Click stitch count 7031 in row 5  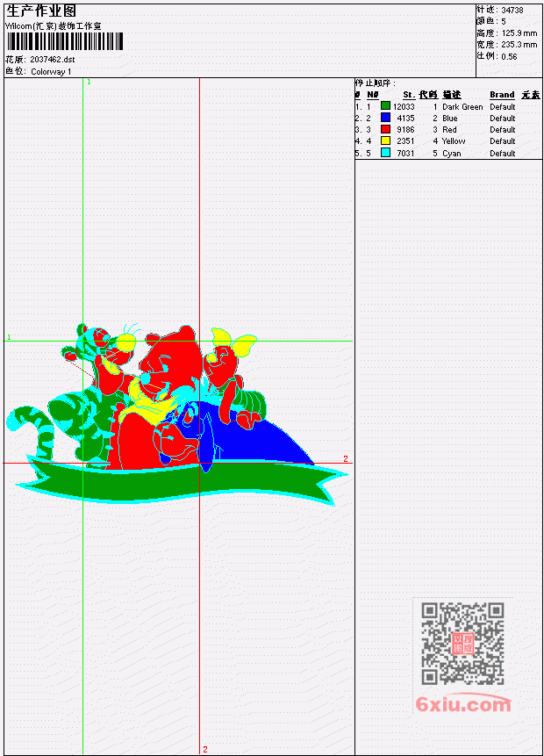point(405,154)
